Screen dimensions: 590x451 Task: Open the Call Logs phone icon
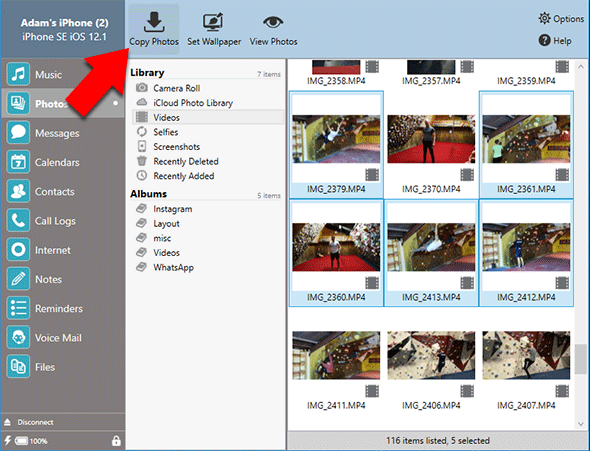18,221
